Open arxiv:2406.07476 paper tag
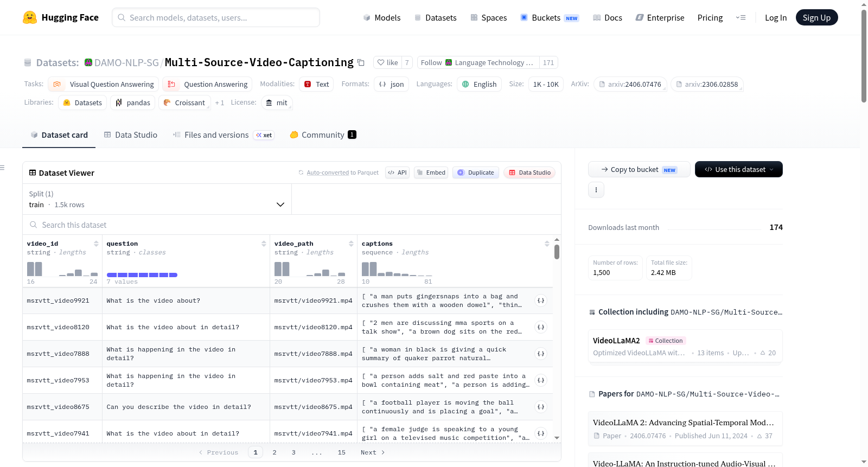The image size is (868, 467). click(630, 84)
